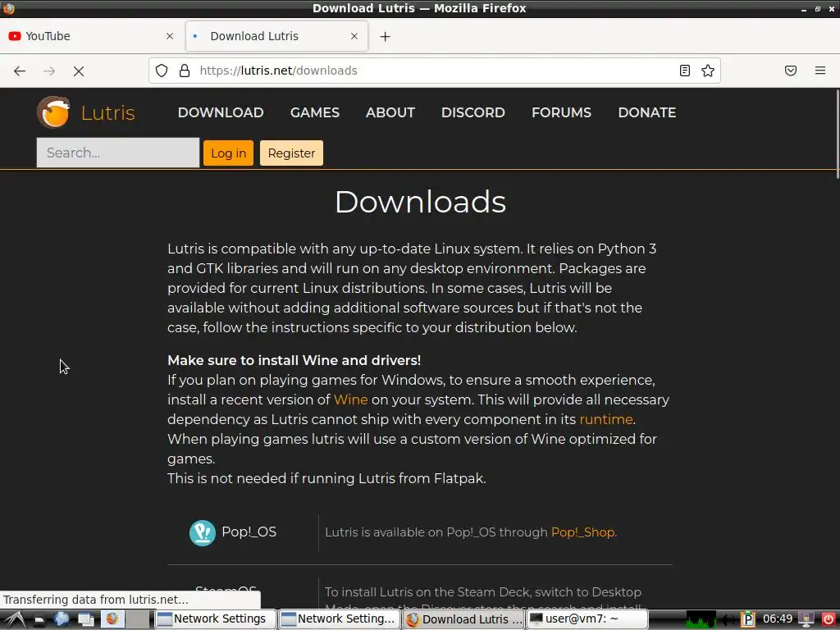Viewport: 840px width, 630px height.
Task: Open the DOWNLOAD nav menu item
Action: pyautogui.click(x=221, y=112)
